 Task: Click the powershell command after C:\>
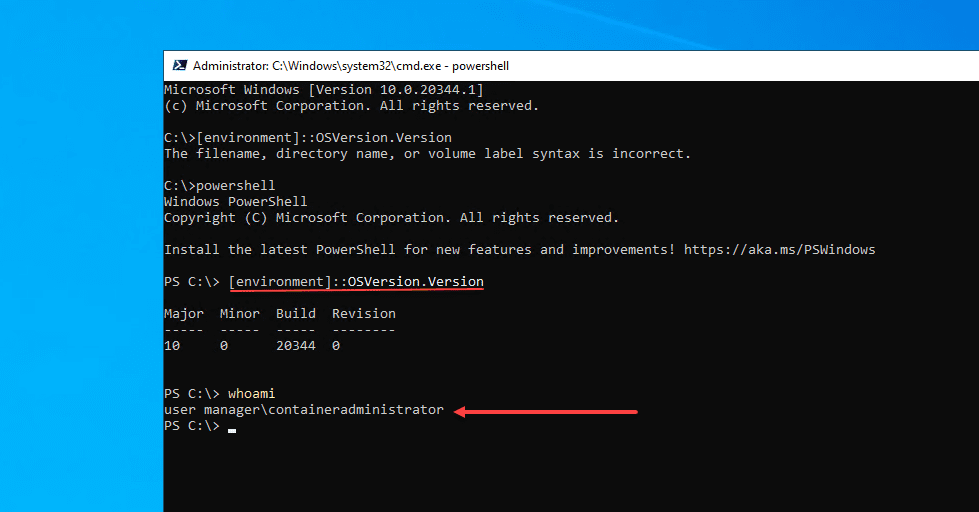pos(235,186)
